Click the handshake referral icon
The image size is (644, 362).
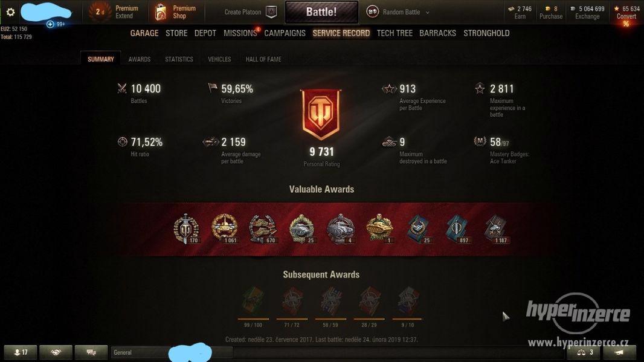click(56, 352)
